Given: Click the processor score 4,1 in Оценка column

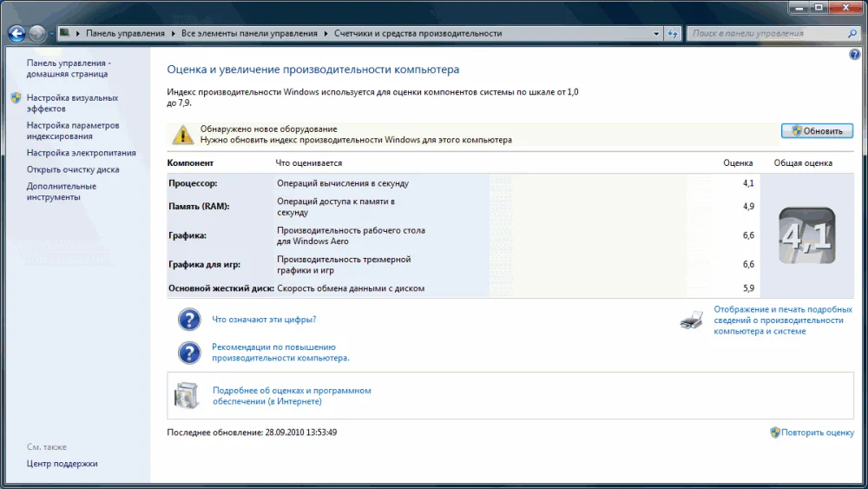Looking at the screenshot, I should (x=748, y=183).
